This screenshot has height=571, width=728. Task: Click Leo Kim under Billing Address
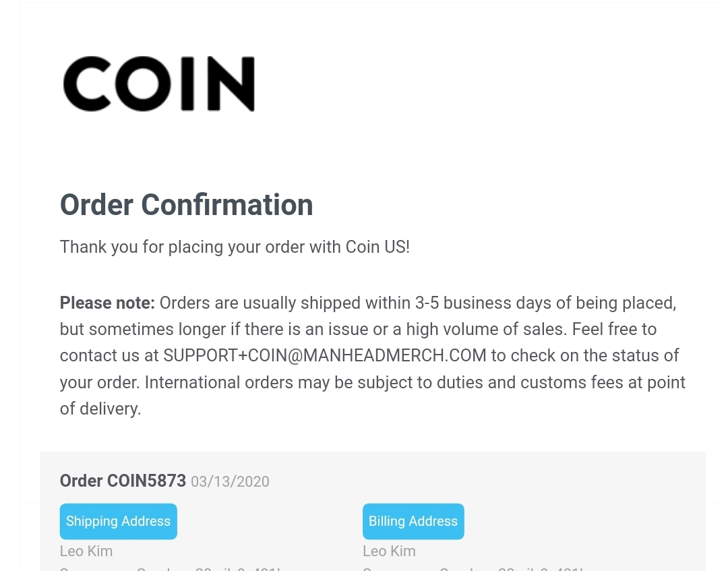click(x=389, y=551)
